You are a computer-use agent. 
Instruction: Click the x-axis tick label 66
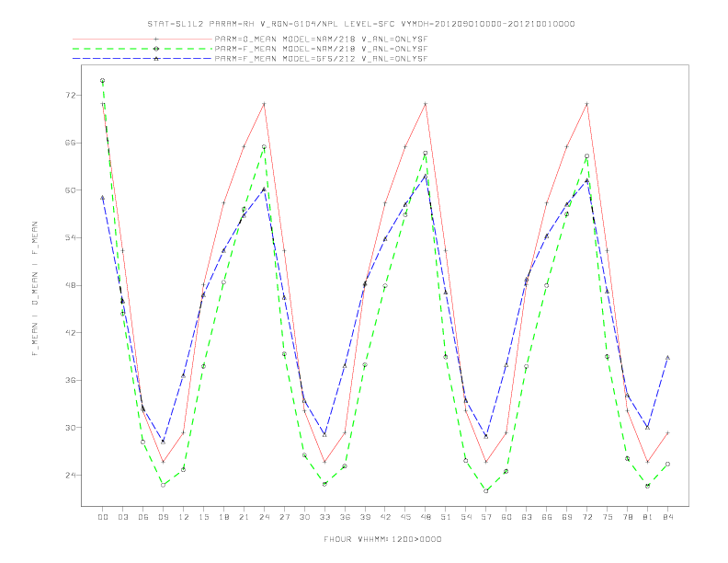(x=547, y=517)
